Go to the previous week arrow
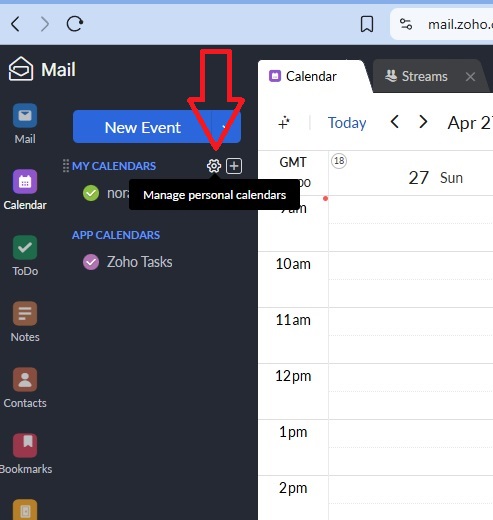493x520 pixels. 395,122
